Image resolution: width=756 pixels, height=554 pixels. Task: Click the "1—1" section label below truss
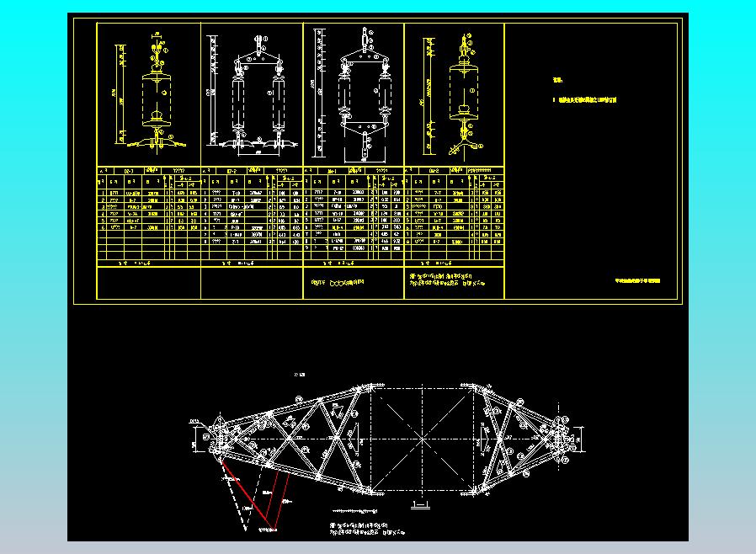(420, 505)
